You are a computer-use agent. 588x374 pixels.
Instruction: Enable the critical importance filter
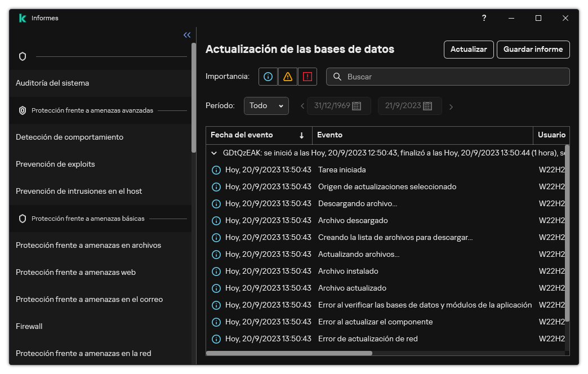[308, 77]
